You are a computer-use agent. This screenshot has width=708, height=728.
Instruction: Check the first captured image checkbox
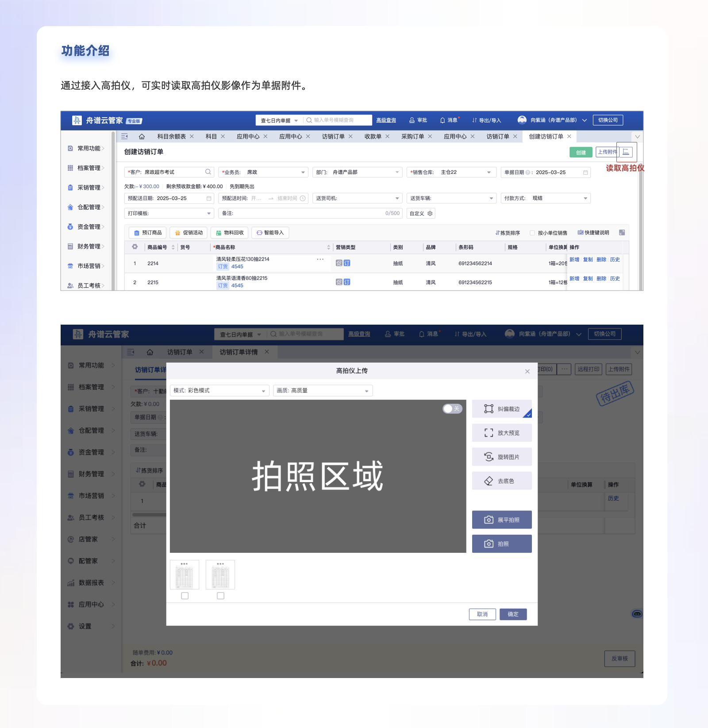[185, 596]
